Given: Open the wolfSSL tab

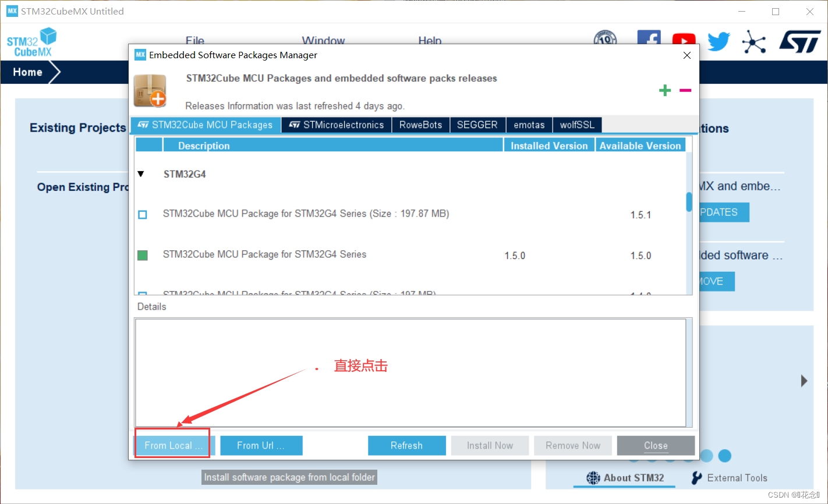Looking at the screenshot, I should point(577,125).
